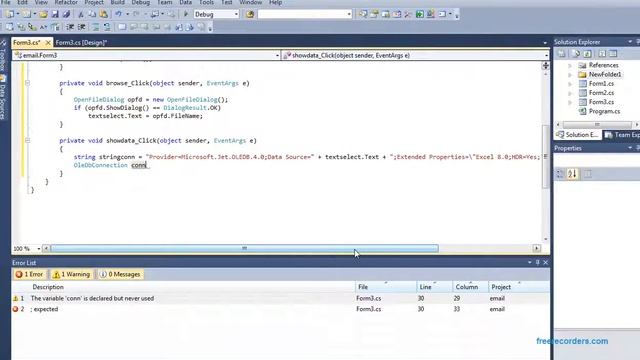The width and height of the screenshot is (640, 360).
Task: Cut selection using the scissors icon
Action: [x=81, y=14]
